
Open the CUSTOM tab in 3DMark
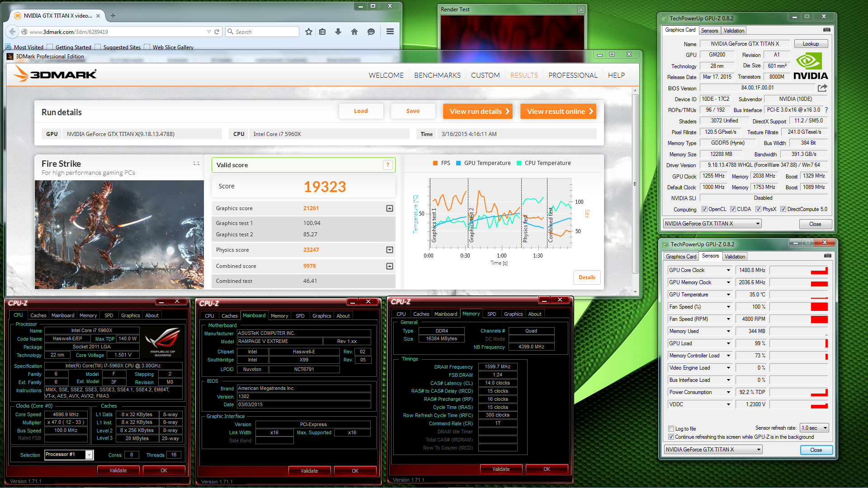485,75
